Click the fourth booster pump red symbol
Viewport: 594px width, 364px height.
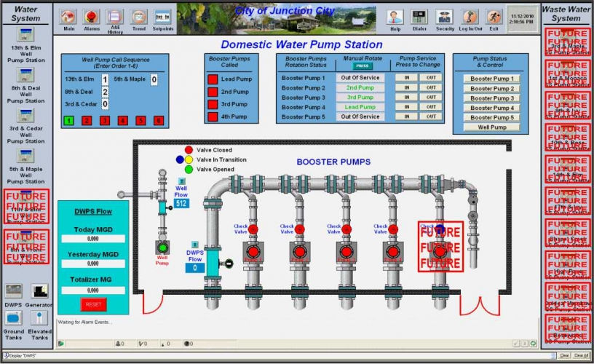tap(393, 252)
